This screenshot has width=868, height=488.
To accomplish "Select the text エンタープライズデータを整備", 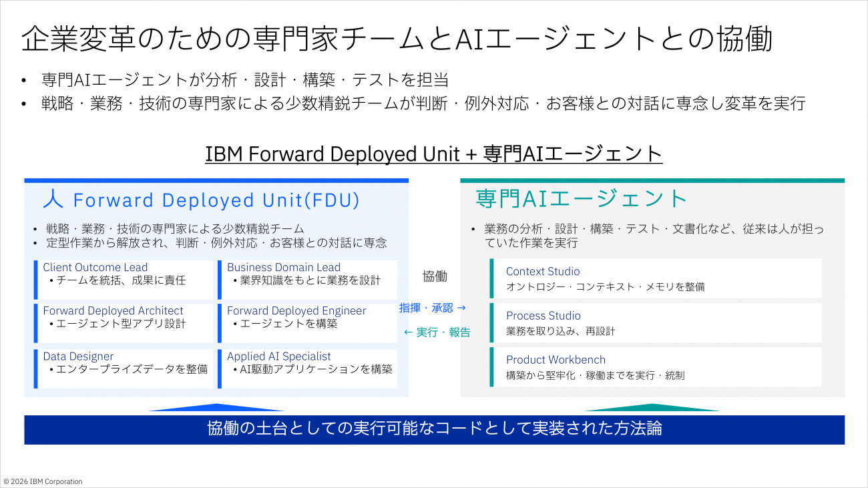I will 132,369.
